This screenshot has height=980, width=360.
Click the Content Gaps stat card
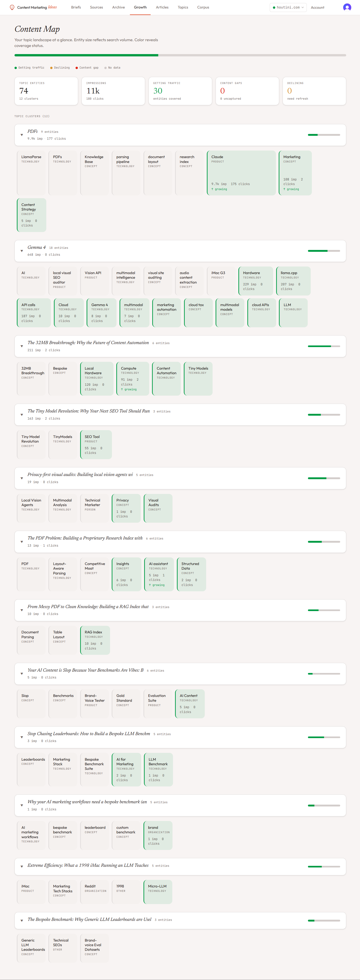247,91
